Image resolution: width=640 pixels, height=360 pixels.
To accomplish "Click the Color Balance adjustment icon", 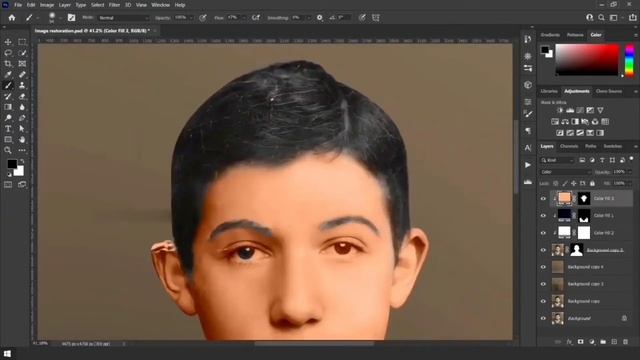I will [565, 122].
